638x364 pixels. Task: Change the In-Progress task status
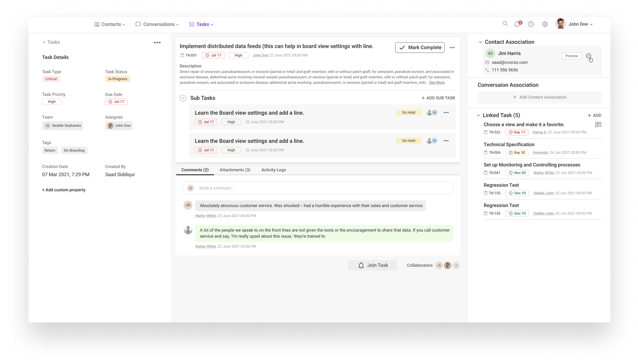(118, 79)
